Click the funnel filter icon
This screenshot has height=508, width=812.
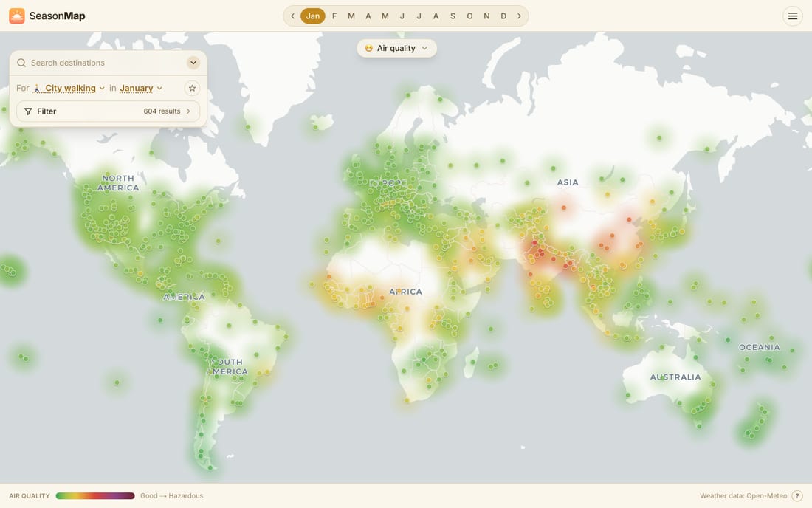[x=28, y=111]
